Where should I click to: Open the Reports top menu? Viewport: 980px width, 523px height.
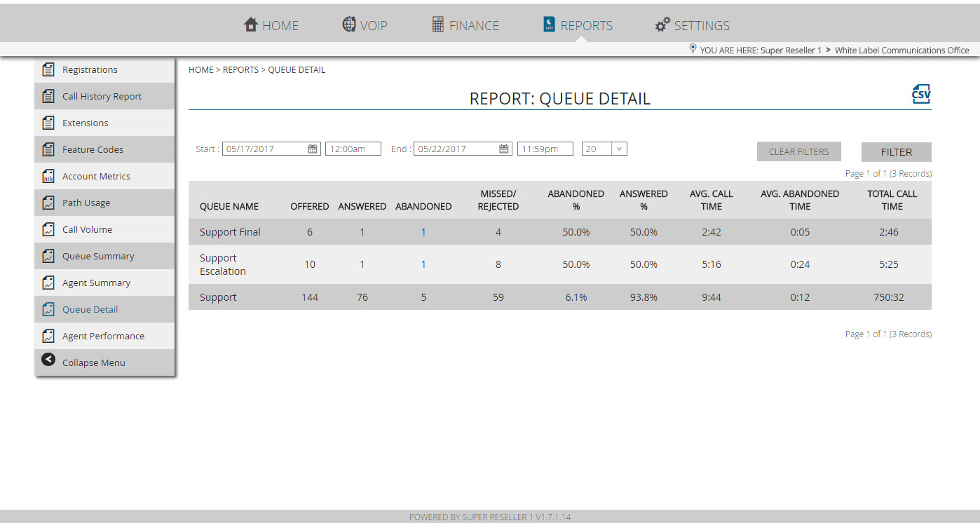(578, 25)
